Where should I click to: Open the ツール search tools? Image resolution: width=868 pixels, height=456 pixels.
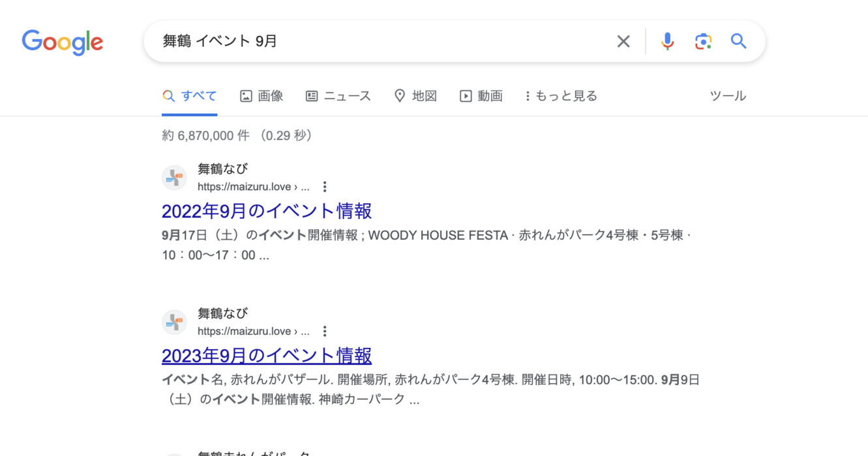[x=727, y=96]
